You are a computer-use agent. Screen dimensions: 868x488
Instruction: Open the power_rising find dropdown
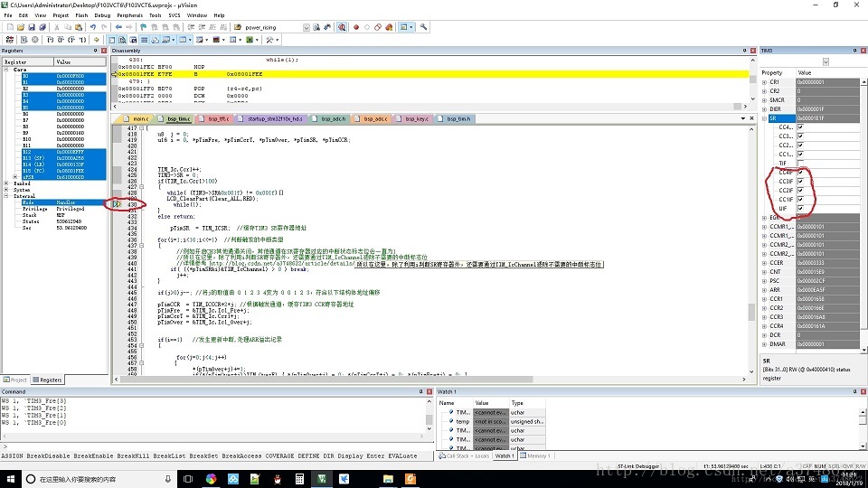coord(305,27)
